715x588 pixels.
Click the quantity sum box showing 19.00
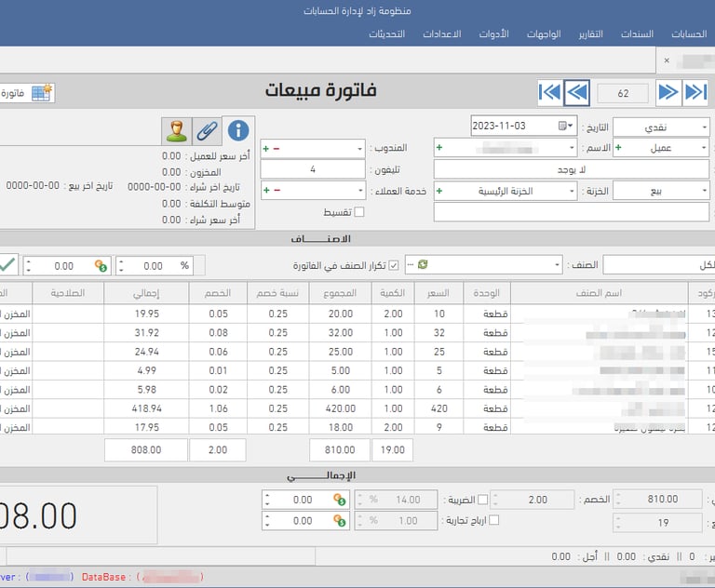click(392, 450)
